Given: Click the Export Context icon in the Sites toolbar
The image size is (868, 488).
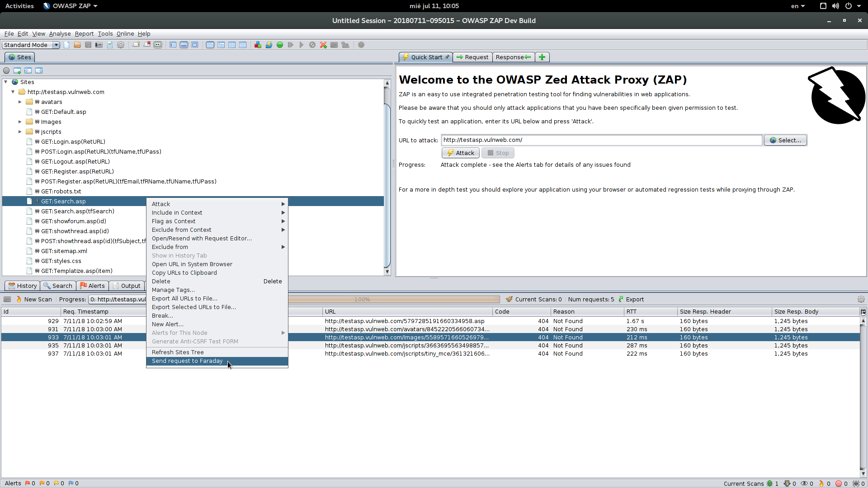Looking at the screenshot, I should pos(39,70).
